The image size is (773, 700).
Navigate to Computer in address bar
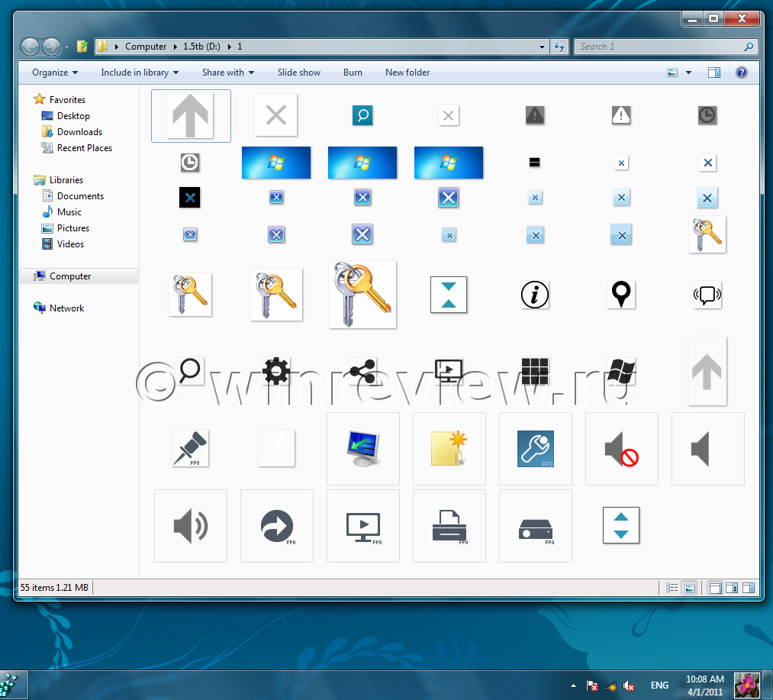[146, 47]
